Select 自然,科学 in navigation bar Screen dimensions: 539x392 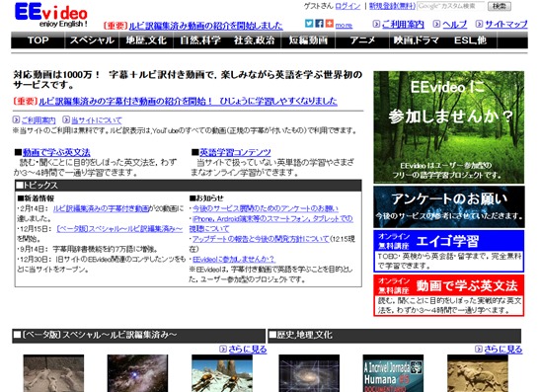(x=200, y=40)
